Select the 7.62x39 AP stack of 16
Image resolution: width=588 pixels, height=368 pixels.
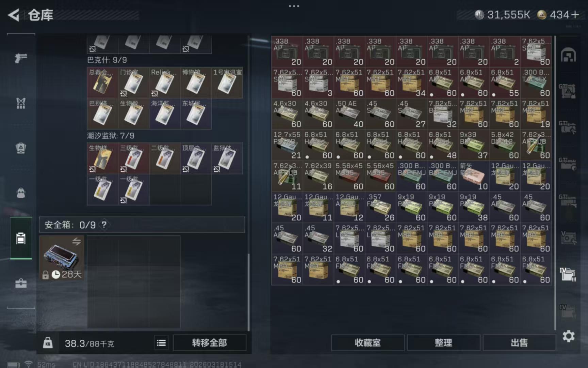318,176
